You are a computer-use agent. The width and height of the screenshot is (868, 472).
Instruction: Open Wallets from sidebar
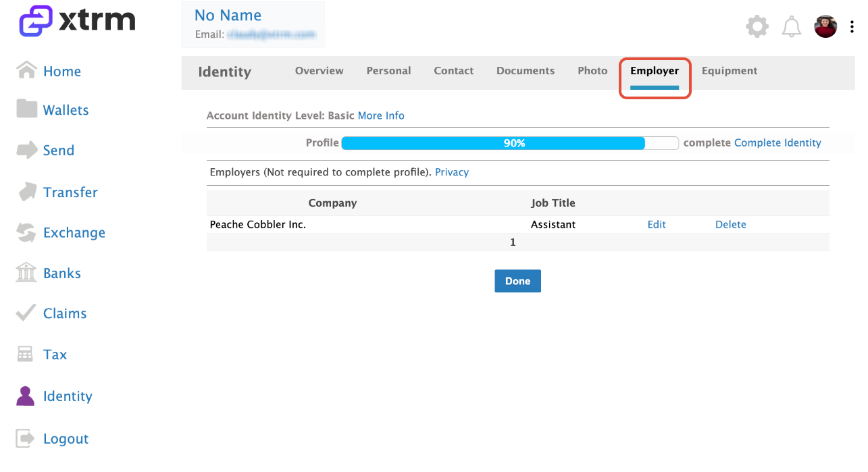pyautogui.click(x=66, y=110)
